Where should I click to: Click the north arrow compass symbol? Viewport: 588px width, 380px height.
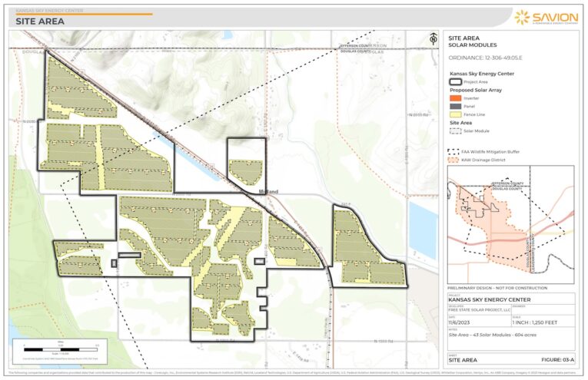(434, 38)
